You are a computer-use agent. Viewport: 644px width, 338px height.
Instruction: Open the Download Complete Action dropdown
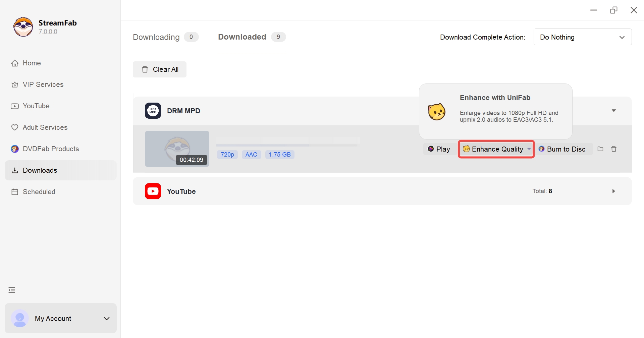[582, 37]
